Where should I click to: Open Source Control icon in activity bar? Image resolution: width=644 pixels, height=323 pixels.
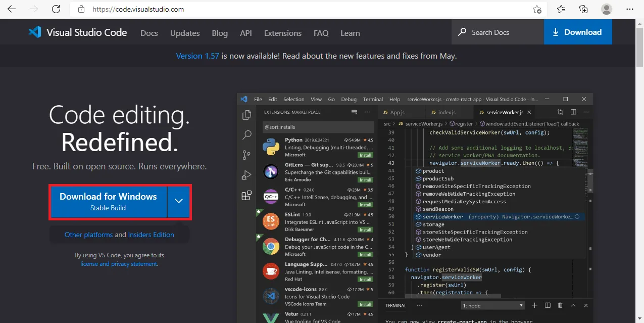coord(246,155)
